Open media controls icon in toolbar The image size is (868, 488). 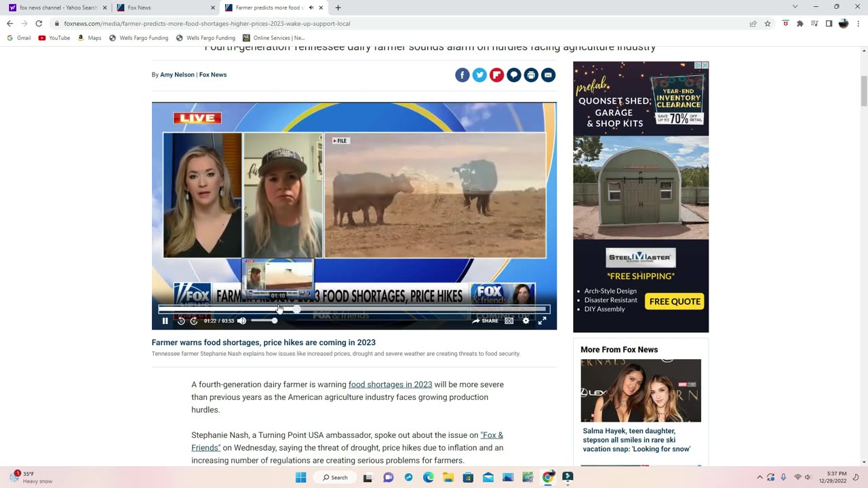pos(814,23)
